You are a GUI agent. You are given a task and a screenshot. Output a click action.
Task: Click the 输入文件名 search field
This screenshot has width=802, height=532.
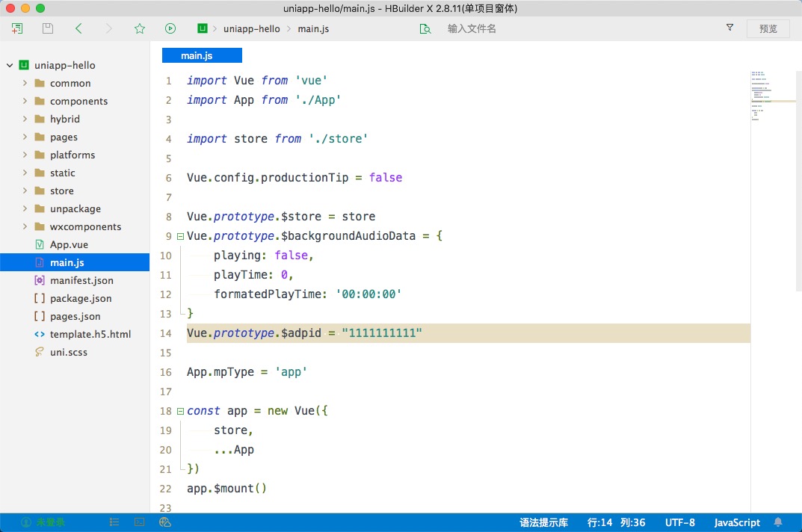[x=472, y=28]
